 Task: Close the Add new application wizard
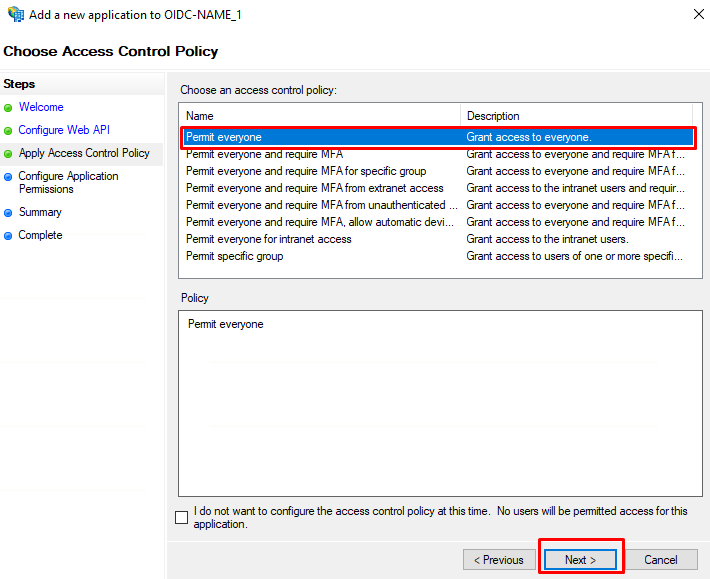pyautogui.click(x=699, y=14)
